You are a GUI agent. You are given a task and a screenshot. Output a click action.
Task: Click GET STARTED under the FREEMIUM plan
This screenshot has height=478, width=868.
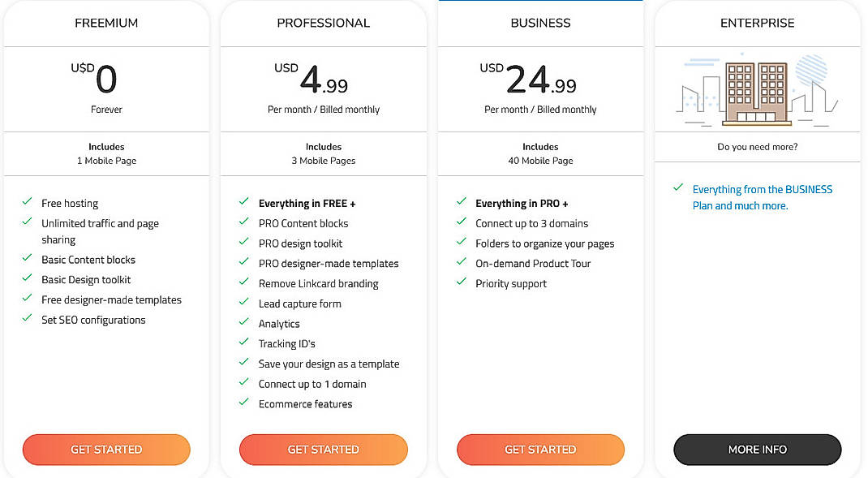(106, 449)
